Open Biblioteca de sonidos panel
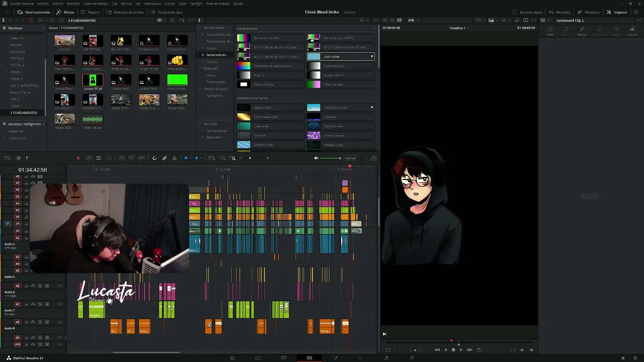 point(124,12)
